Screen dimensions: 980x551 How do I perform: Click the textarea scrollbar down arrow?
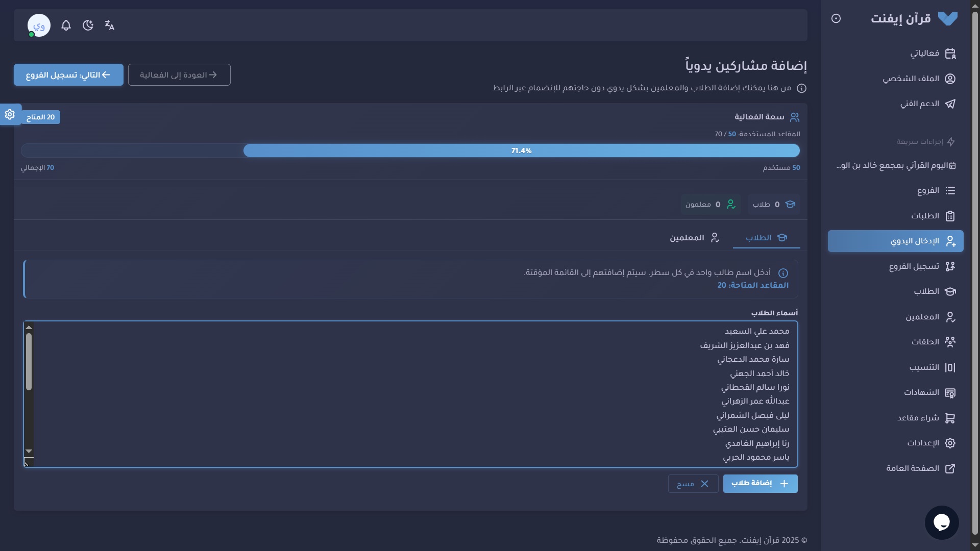pos(29,451)
